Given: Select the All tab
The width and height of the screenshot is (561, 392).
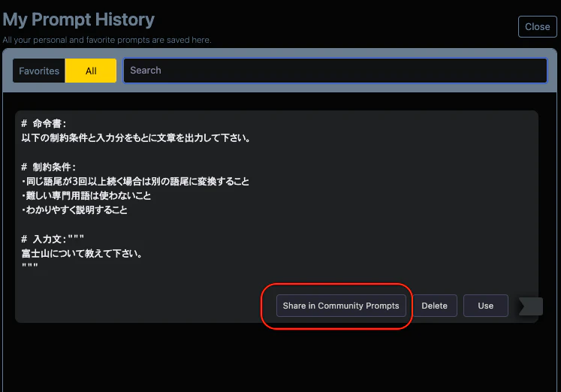Looking at the screenshot, I should pos(91,71).
